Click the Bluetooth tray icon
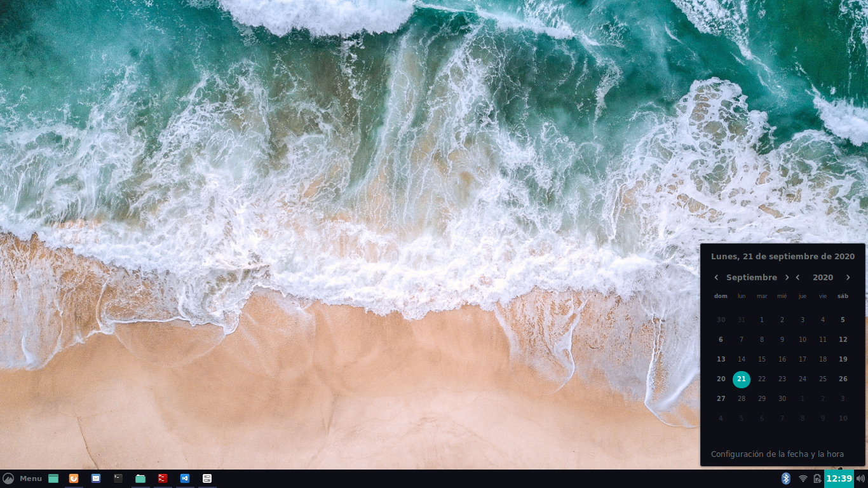The height and width of the screenshot is (488, 868). 785,478
